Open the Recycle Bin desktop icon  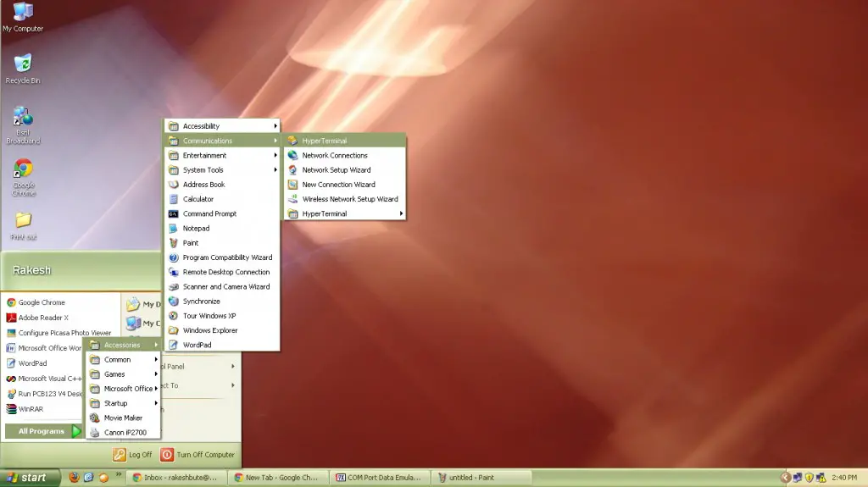click(x=23, y=69)
